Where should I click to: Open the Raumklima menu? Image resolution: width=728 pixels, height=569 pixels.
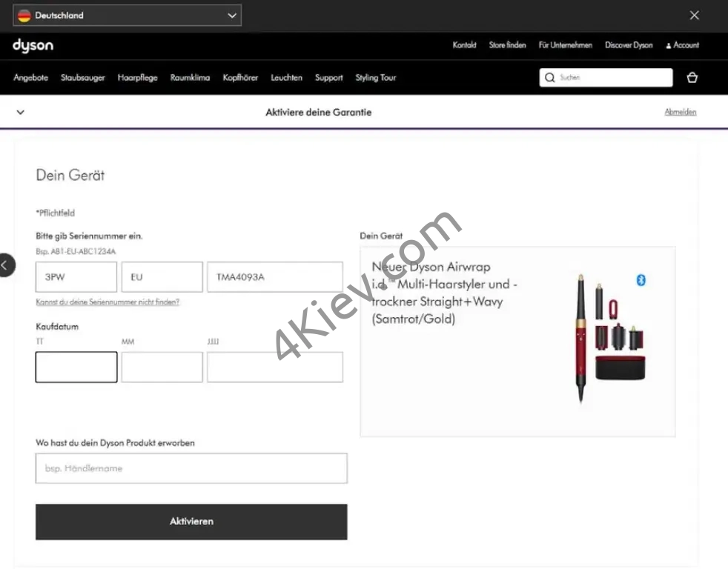point(190,78)
